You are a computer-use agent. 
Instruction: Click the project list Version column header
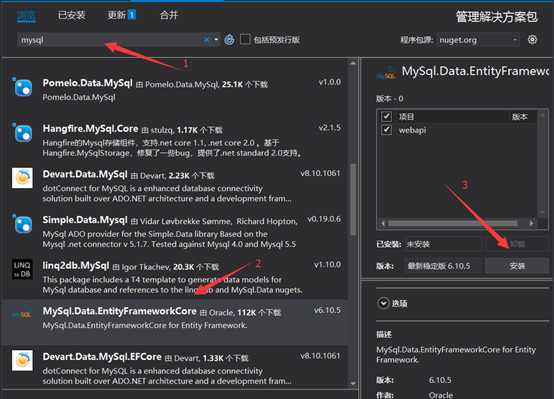pyautogui.click(x=520, y=117)
